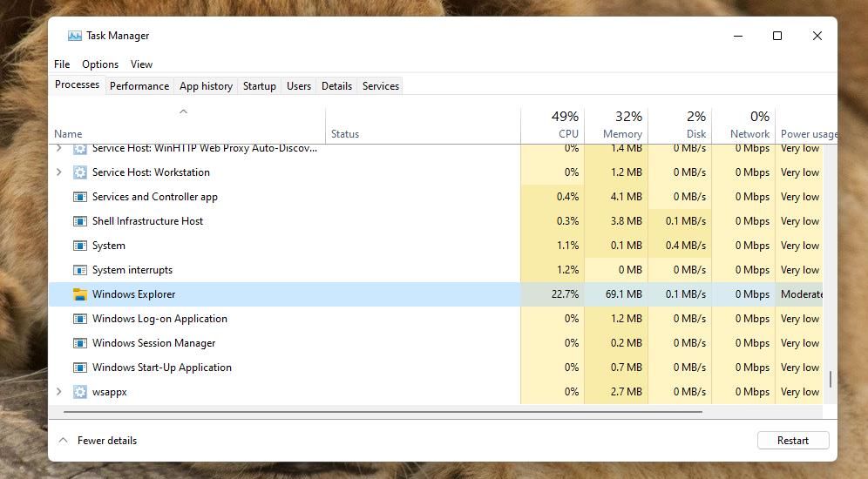This screenshot has height=479, width=868.
Task: Click the Shell Infrastructure Host icon
Action: click(x=80, y=221)
